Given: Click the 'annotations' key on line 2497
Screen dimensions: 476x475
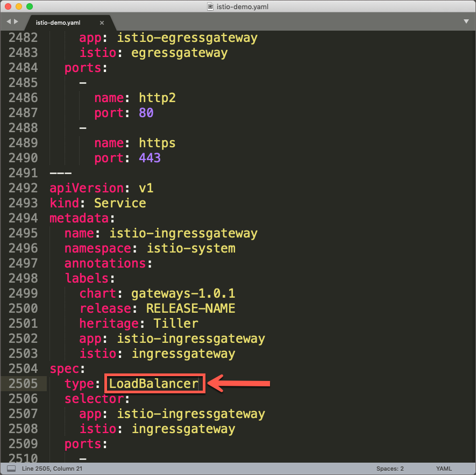Looking at the screenshot, I should point(105,263).
